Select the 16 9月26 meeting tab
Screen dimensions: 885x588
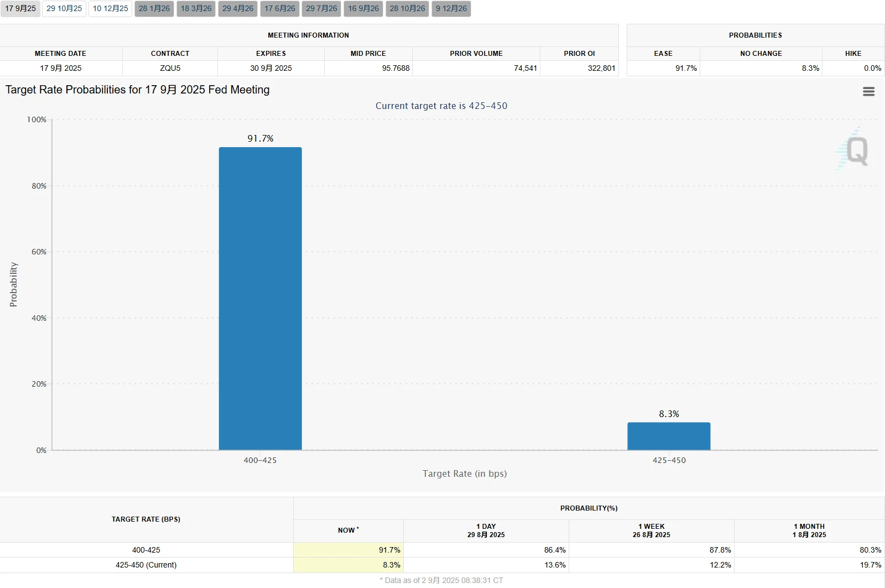pos(363,9)
